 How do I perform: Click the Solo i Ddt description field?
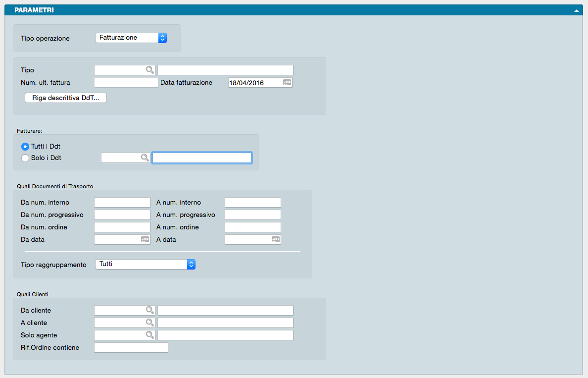tap(201, 158)
